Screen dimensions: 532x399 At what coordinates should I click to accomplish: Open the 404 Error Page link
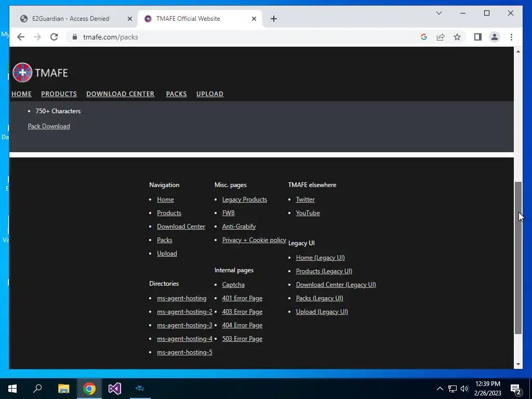click(242, 325)
